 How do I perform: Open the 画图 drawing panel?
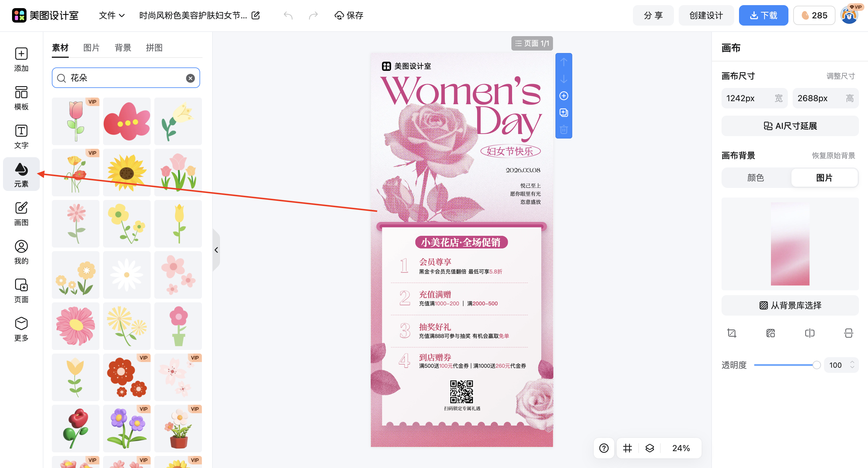click(x=21, y=213)
